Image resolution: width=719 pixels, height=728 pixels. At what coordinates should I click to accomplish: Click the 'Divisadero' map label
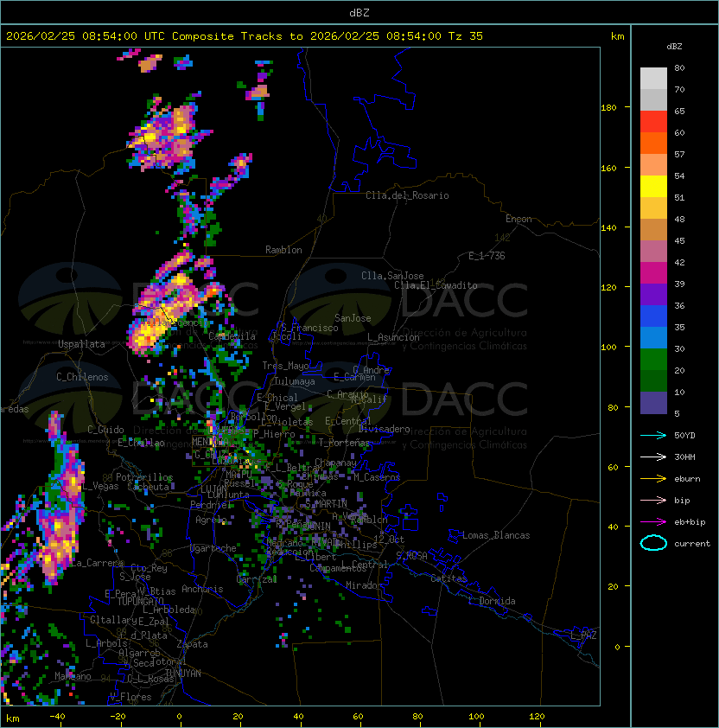385,429
